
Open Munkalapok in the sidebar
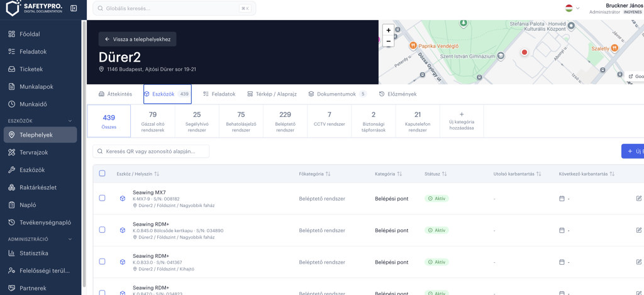pos(40,87)
